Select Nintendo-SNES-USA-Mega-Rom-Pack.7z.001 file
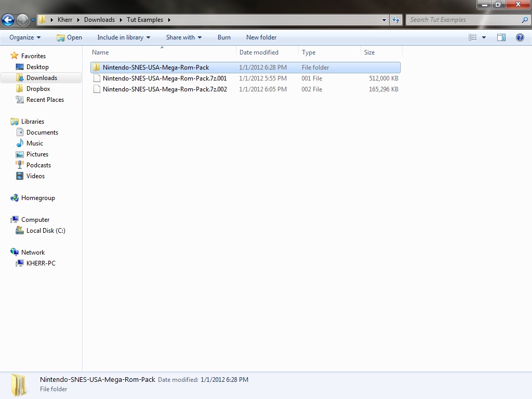This screenshot has width=532, height=399. tap(164, 78)
